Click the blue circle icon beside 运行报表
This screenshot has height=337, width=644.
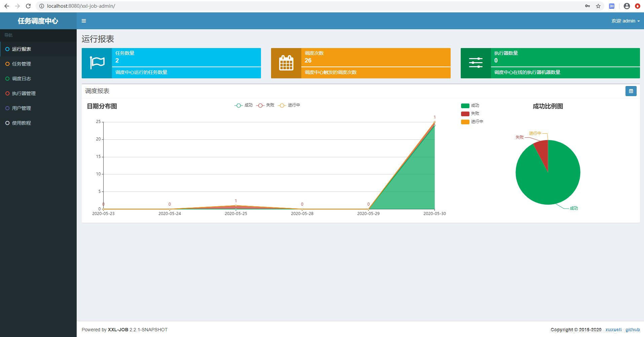point(7,49)
